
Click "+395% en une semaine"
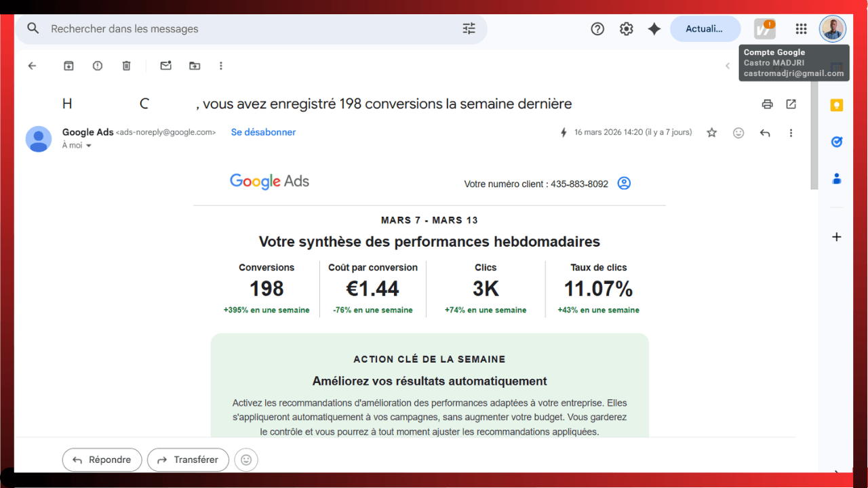(267, 310)
